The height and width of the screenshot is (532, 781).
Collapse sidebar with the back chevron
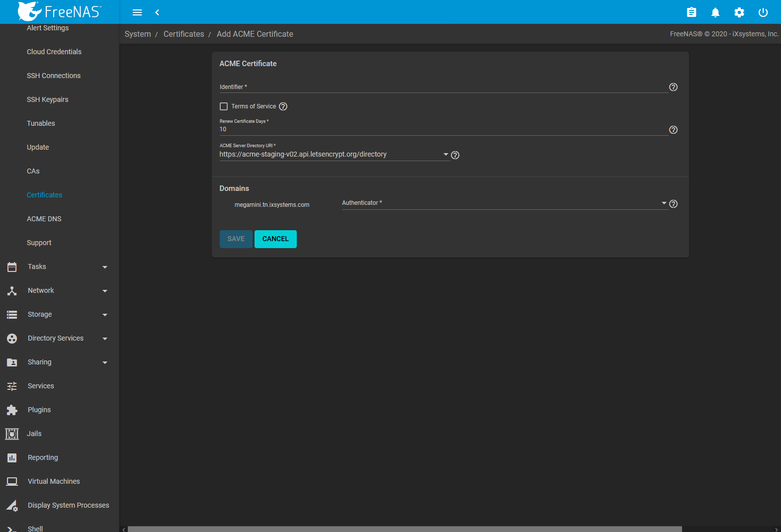coord(157,12)
